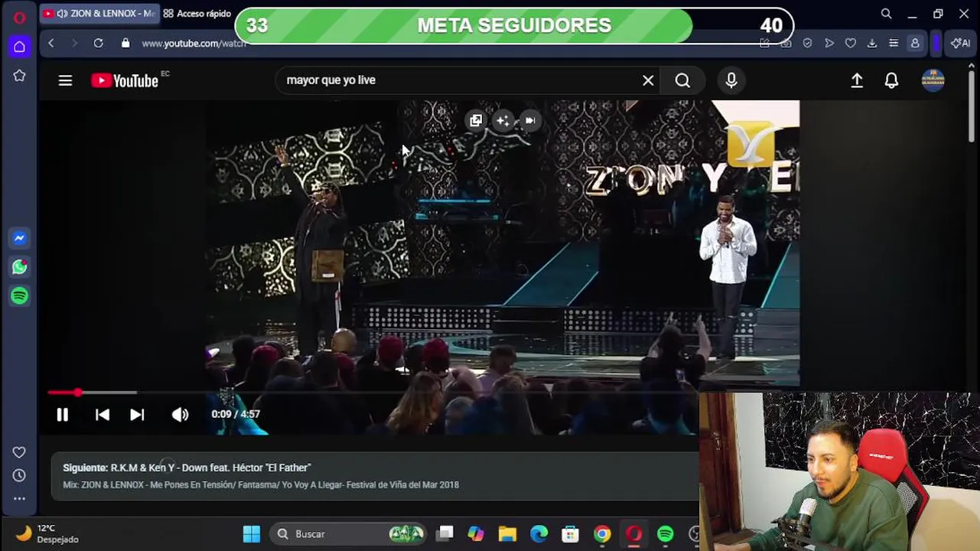Click the Opera icon on the taskbar

(x=633, y=534)
